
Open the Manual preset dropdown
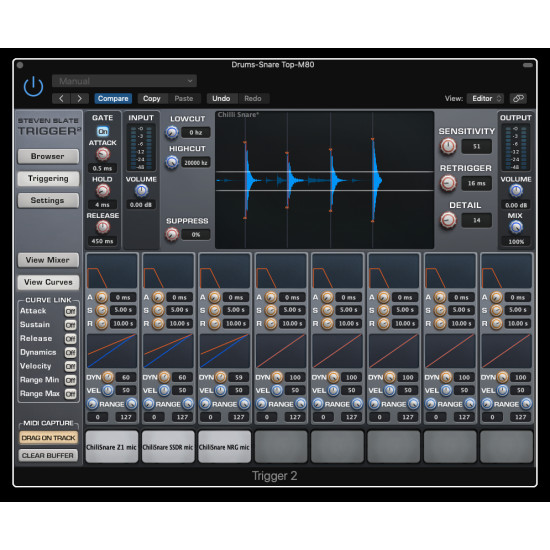[124, 81]
